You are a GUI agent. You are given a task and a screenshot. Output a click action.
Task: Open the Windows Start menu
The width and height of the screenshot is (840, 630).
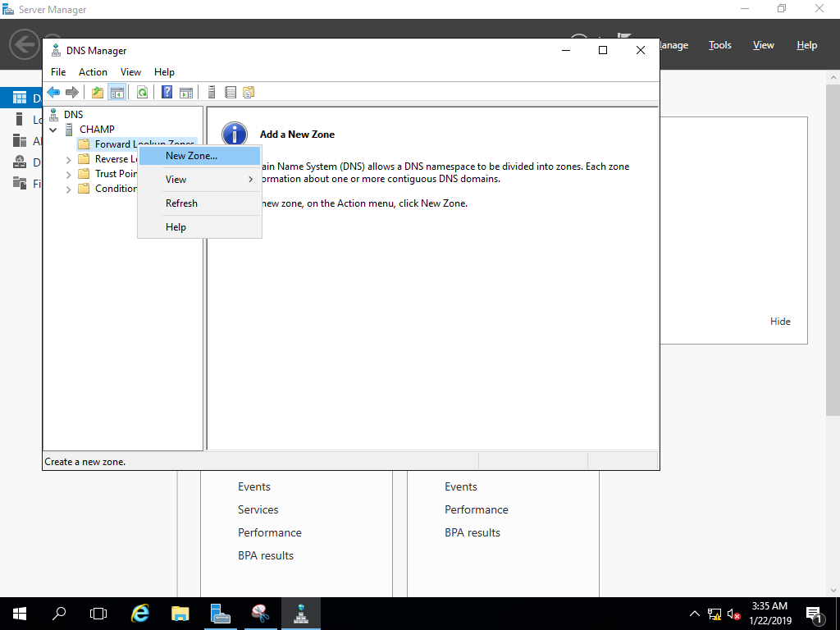[20, 614]
